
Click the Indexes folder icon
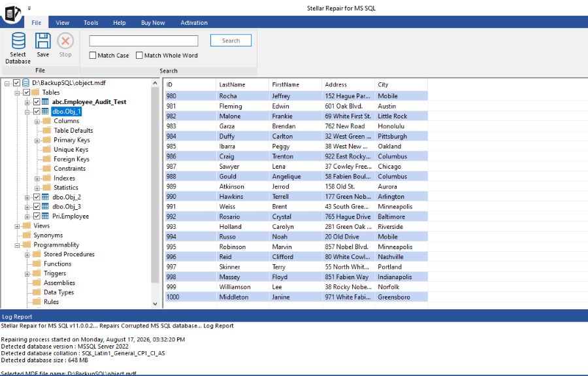coord(47,178)
